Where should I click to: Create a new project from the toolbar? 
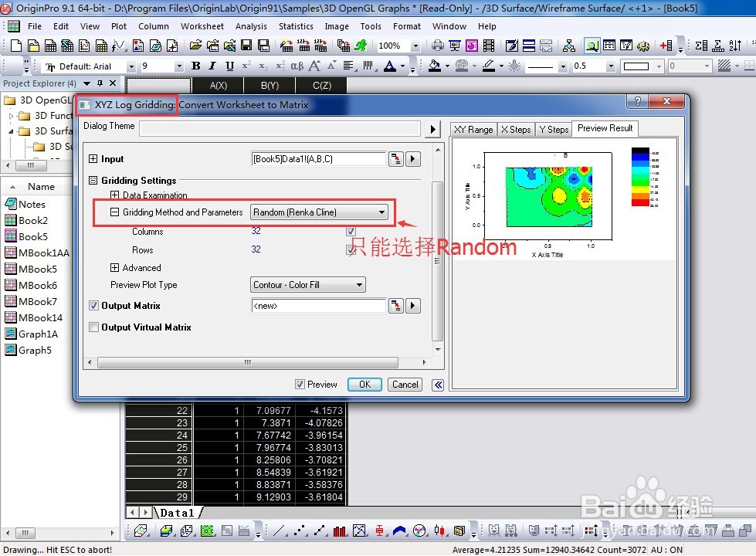[16, 46]
